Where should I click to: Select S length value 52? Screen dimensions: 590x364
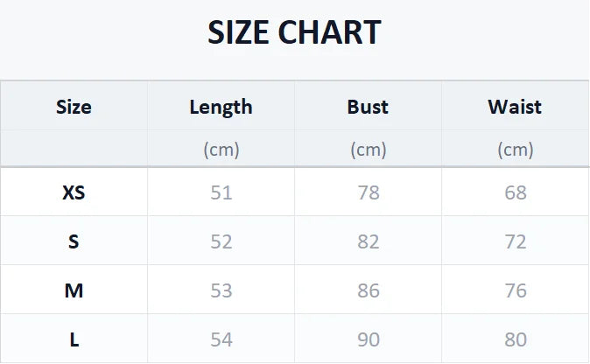point(221,241)
